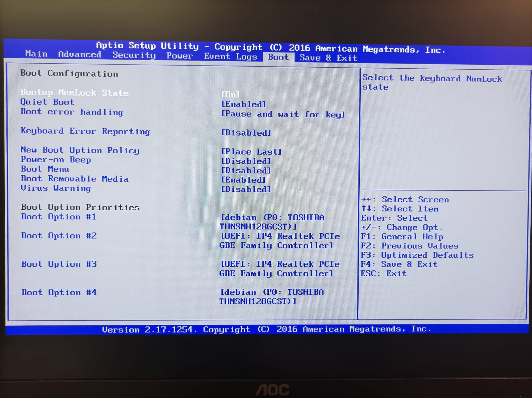Open the Advanced tab
This screenshot has width=532, height=398.
[x=80, y=55]
